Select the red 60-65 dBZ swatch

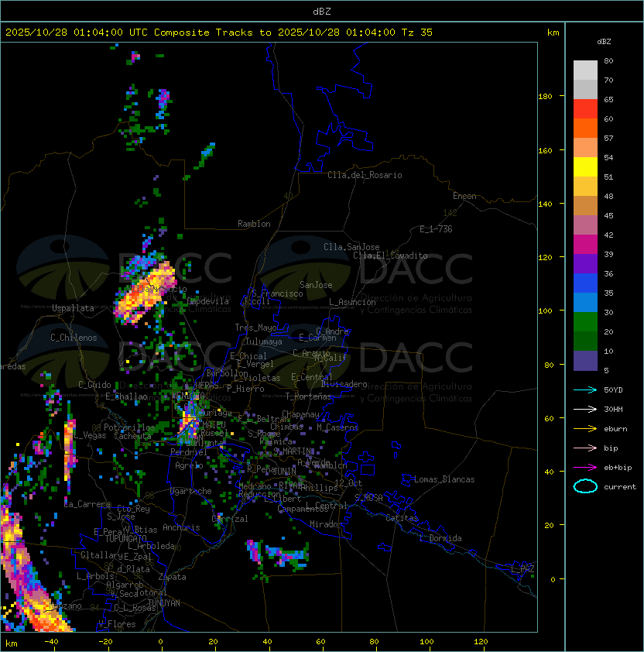pos(585,109)
